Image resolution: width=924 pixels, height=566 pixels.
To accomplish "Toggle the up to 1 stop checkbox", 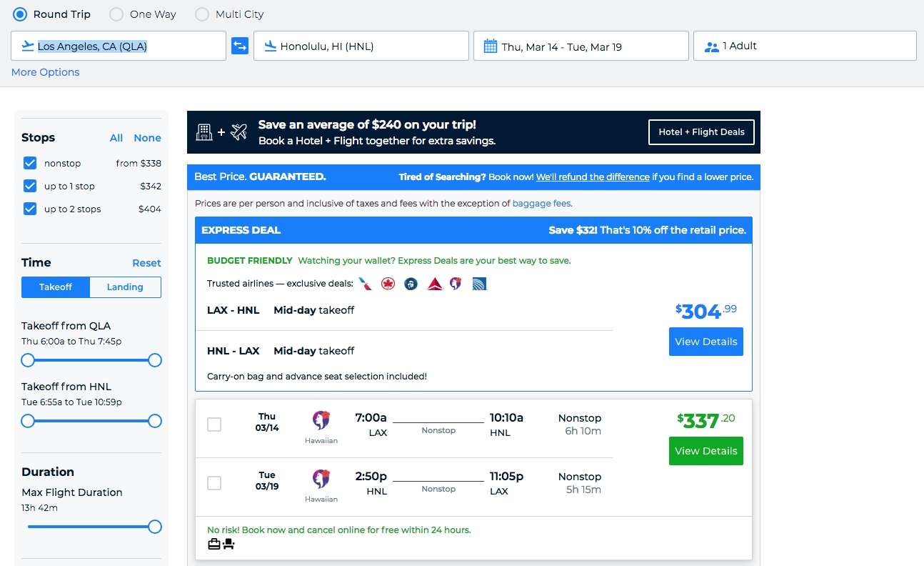I will [30, 186].
